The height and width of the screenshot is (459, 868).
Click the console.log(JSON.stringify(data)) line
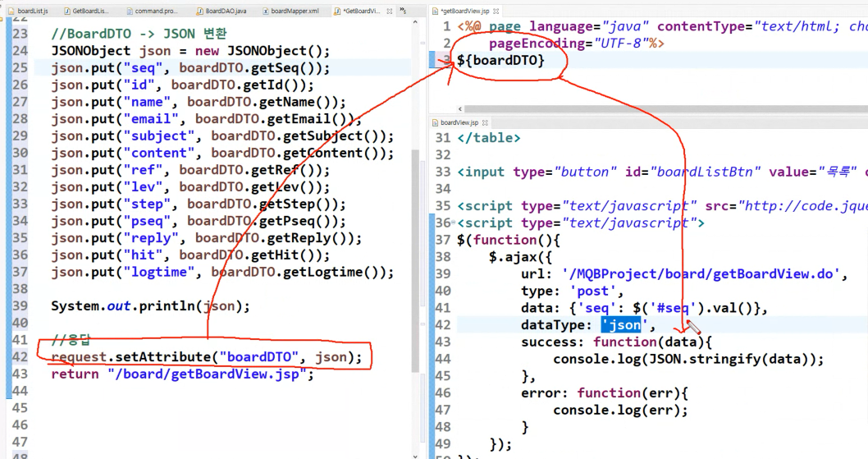[x=688, y=359]
